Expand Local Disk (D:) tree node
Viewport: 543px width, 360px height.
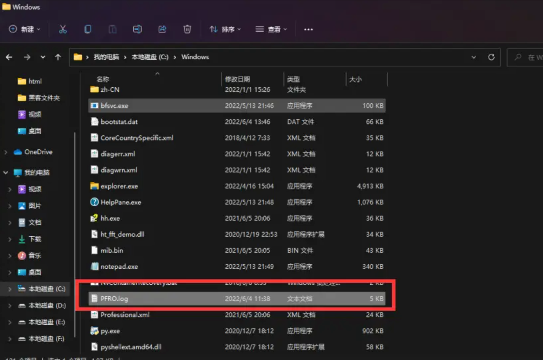(x=10, y=306)
